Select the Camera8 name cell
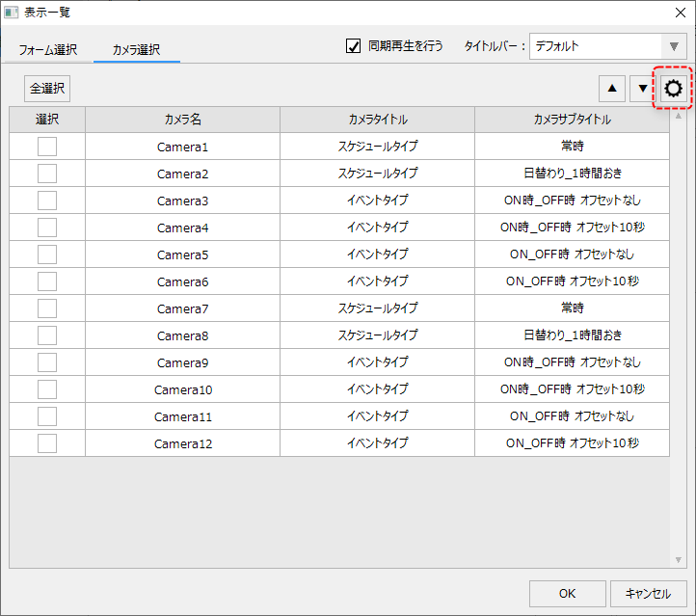Screen dimensions: 696x616 click(x=182, y=335)
